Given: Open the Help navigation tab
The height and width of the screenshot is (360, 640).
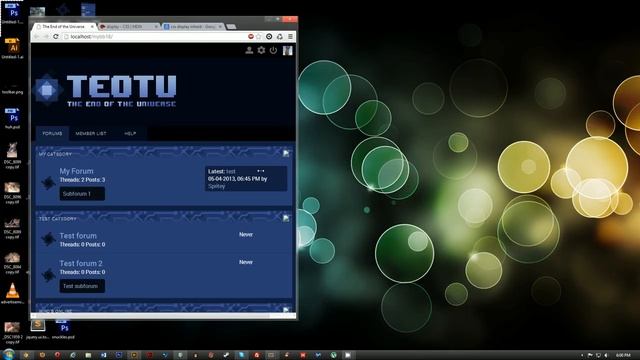Looking at the screenshot, I should [130, 133].
